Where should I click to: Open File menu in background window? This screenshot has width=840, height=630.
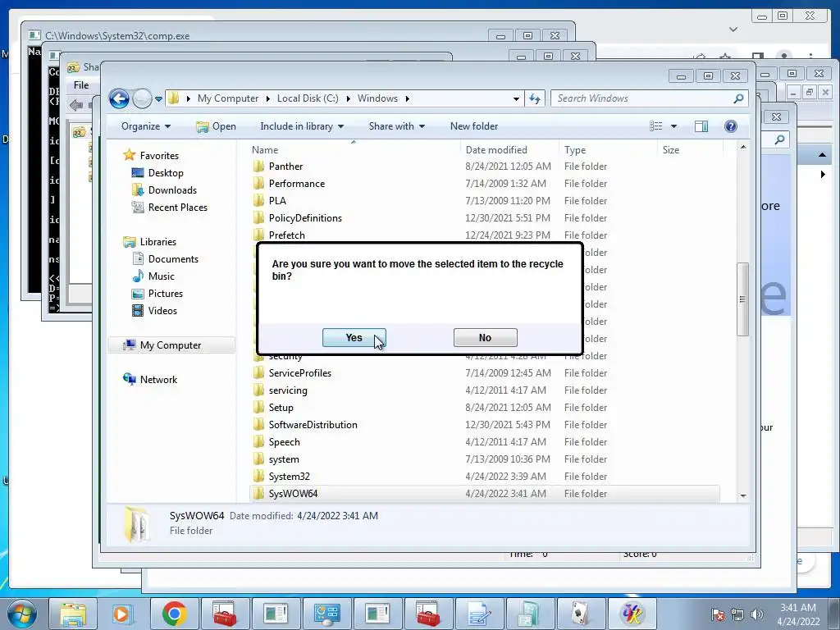[81, 85]
